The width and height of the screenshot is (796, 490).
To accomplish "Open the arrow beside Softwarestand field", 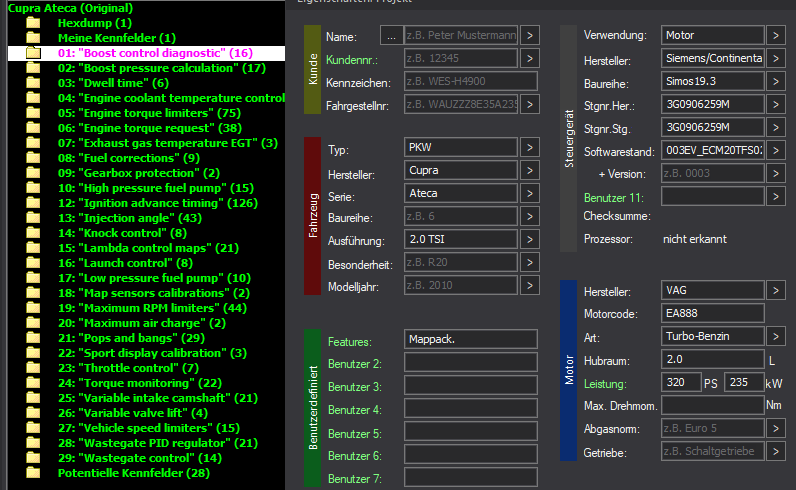I will click(x=776, y=150).
